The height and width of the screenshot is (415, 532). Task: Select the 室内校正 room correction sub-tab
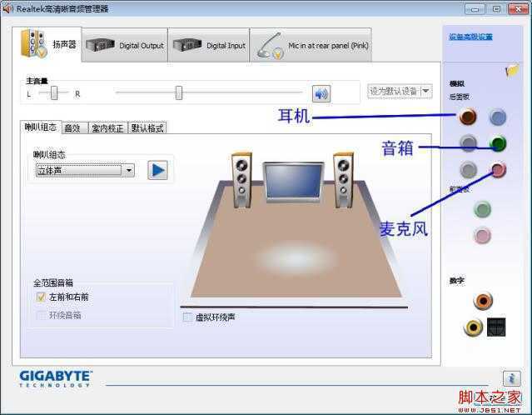(x=107, y=128)
